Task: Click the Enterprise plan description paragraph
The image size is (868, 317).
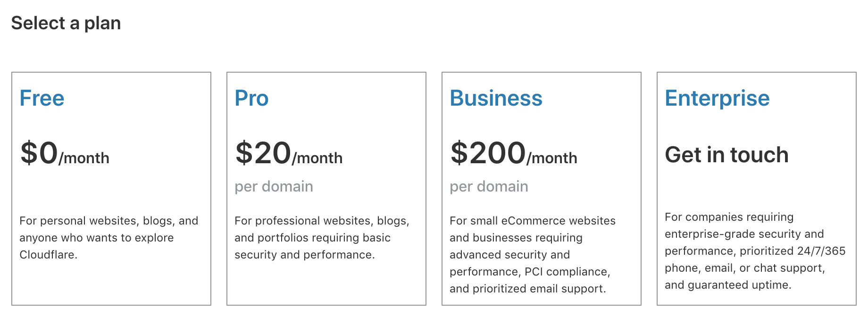Action: [755, 251]
